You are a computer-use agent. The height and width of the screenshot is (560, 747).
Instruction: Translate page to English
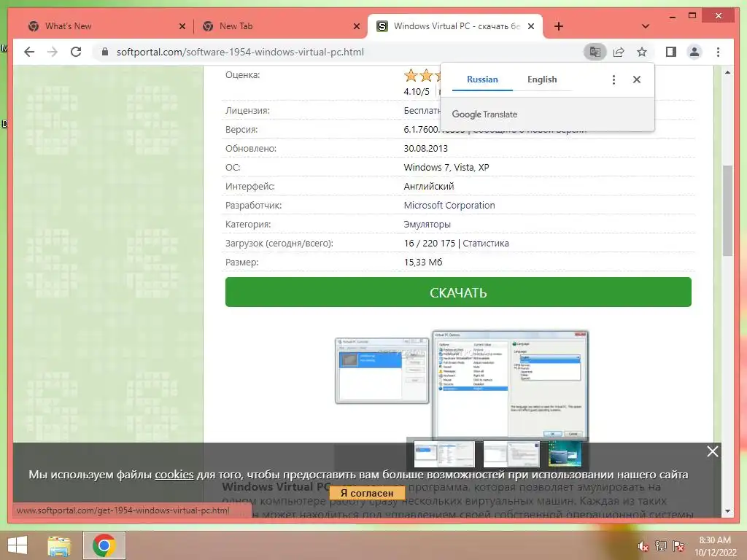(x=542, y=79)
